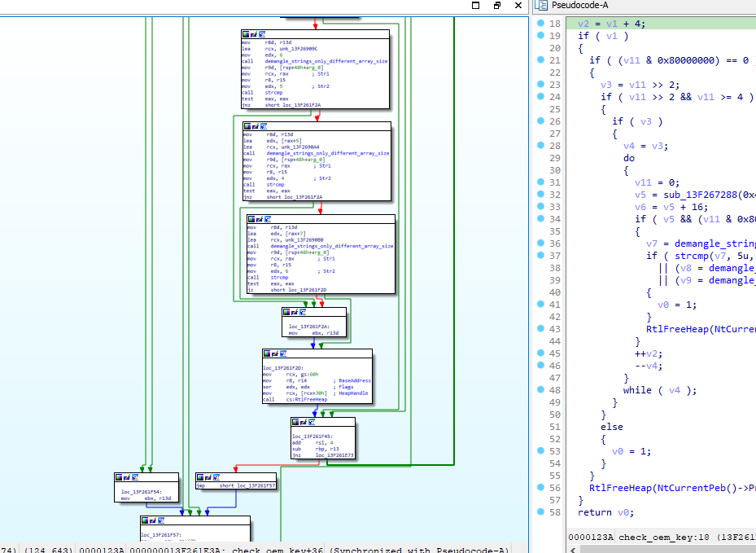Click left scroll arrow under pseudocode
Image resolution: width=756 pixels, height=553 pixels.
click(573, 550)
